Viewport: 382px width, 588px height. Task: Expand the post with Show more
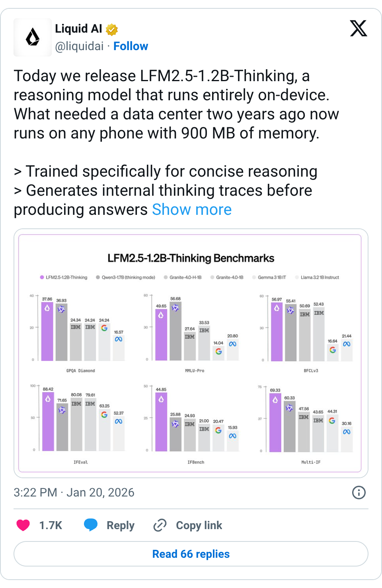pyautogui.click(x=192, y=210)
